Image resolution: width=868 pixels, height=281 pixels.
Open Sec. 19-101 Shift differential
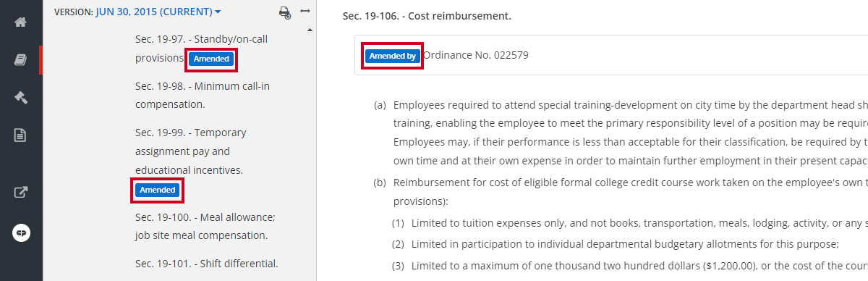207,263
